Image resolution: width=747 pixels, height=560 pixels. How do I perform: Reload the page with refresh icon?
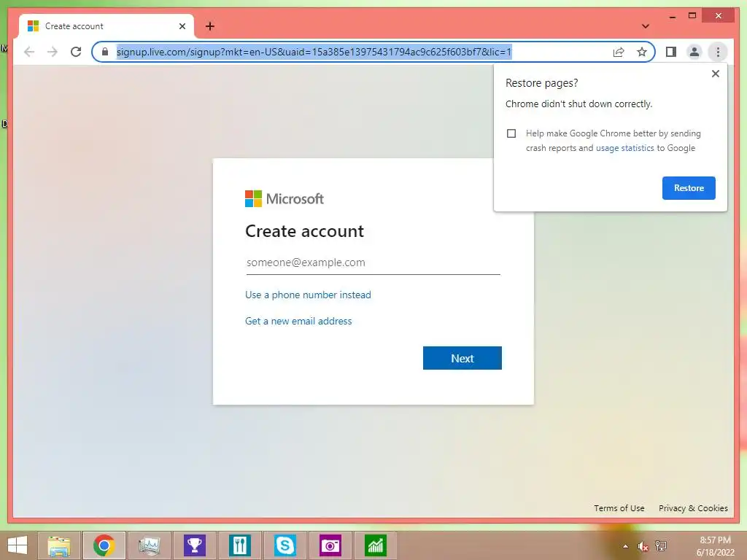coord(76,52)
